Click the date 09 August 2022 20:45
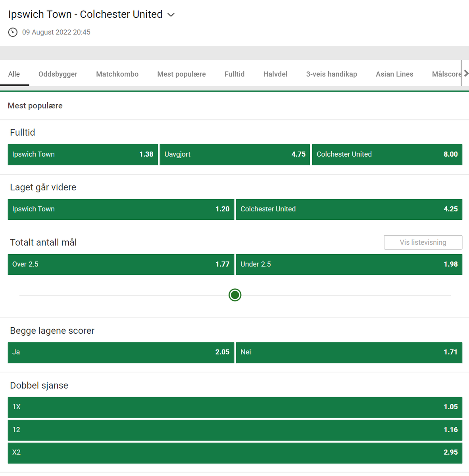Screen dimensions: 469x476 (56, 32)
